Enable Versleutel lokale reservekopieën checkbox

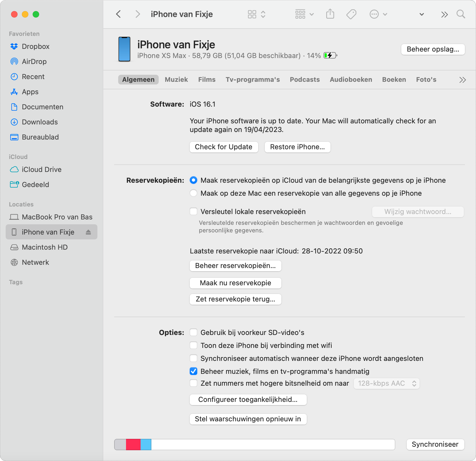(193, 212)
